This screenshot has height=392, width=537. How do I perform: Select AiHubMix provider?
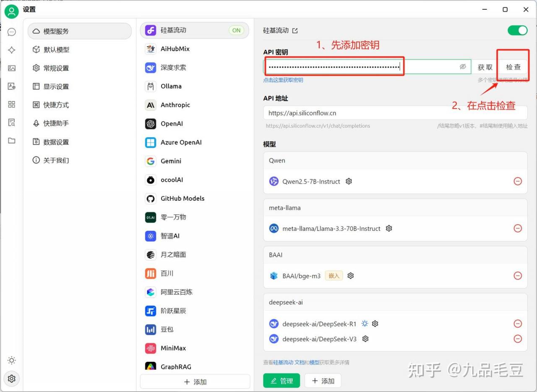pyautogui.click(x=195, y=49)
